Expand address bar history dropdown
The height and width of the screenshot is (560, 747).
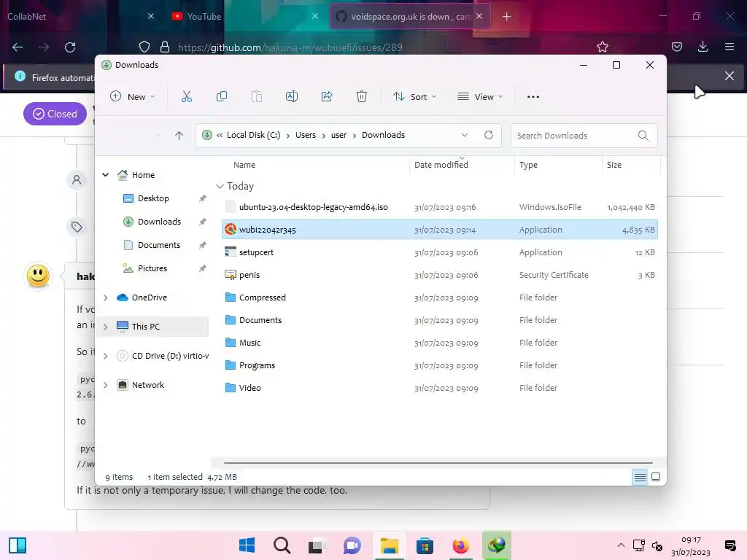(x=465, y=135)
